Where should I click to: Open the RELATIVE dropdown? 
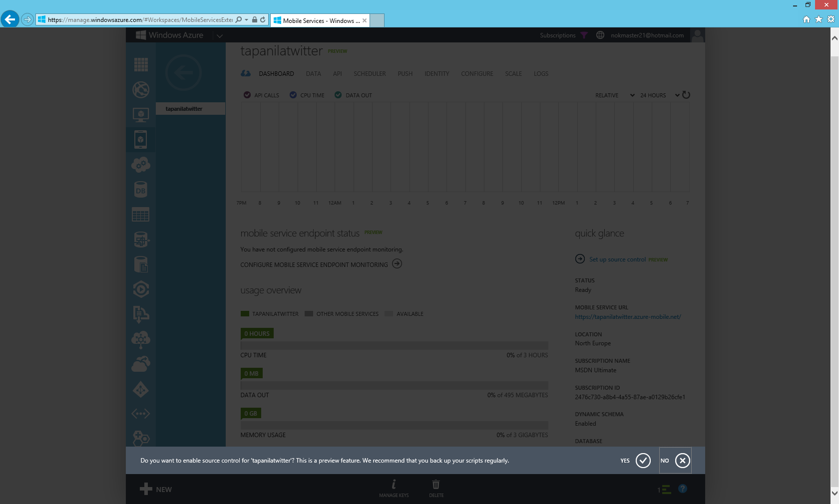pos(615,95)
